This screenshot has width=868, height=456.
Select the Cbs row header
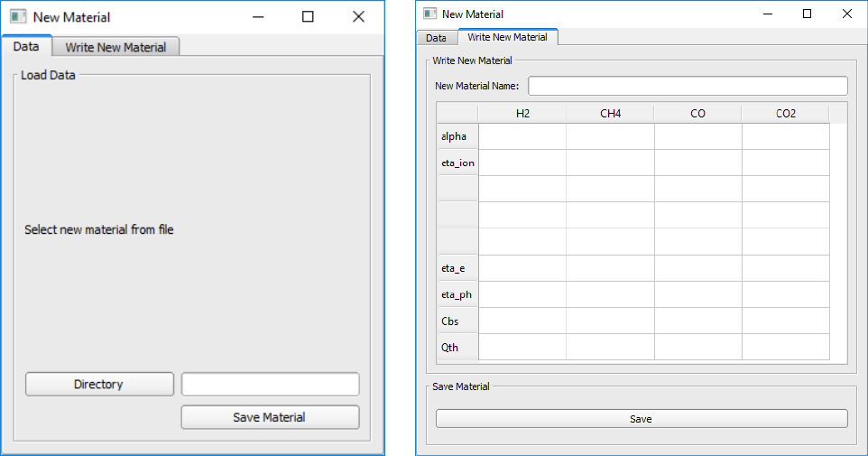(x=457, y=321)
